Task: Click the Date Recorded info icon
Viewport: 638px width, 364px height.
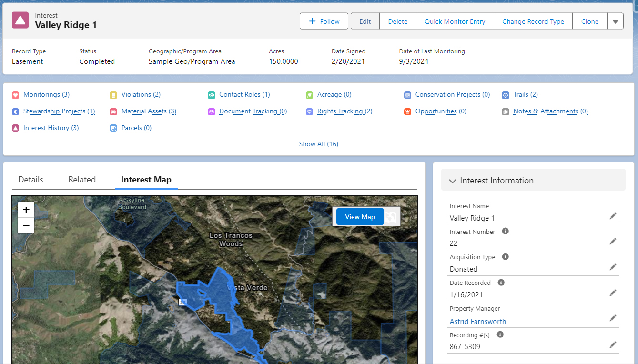Action: (500, 283)
